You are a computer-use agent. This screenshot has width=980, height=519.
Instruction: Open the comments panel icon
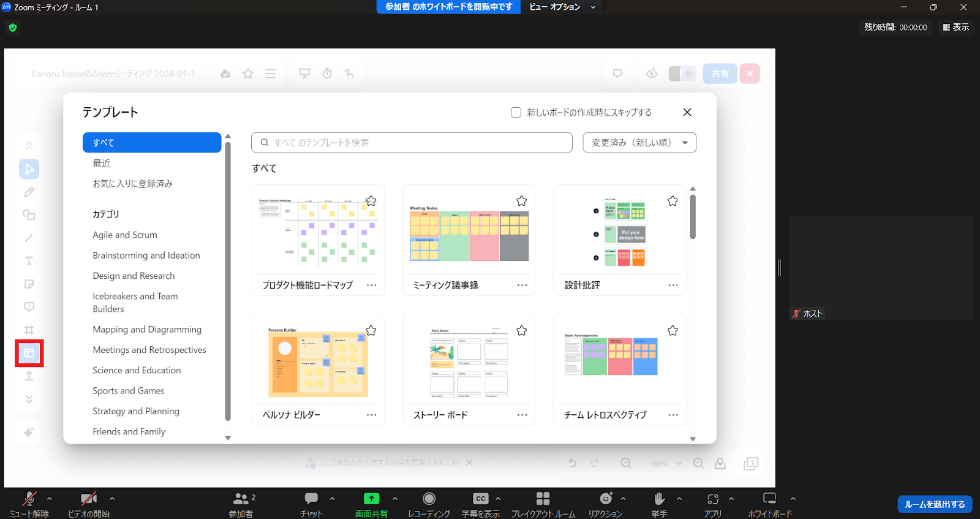[x=617, y=74]
